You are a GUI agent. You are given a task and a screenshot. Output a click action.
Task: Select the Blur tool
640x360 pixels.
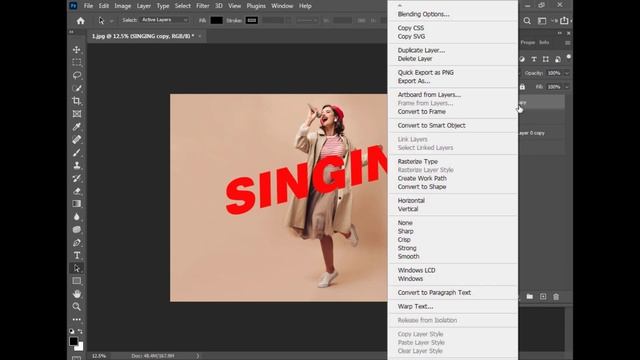77,217
